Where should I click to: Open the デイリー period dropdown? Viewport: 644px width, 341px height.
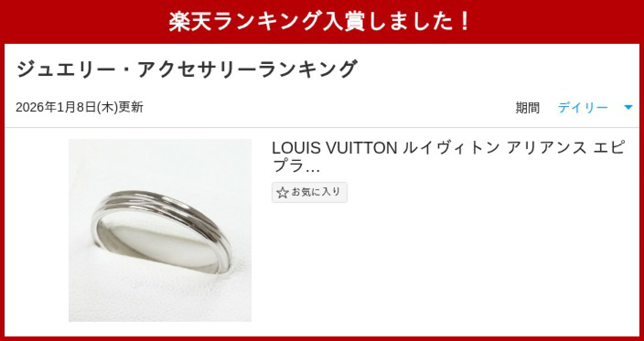[595, 107]
